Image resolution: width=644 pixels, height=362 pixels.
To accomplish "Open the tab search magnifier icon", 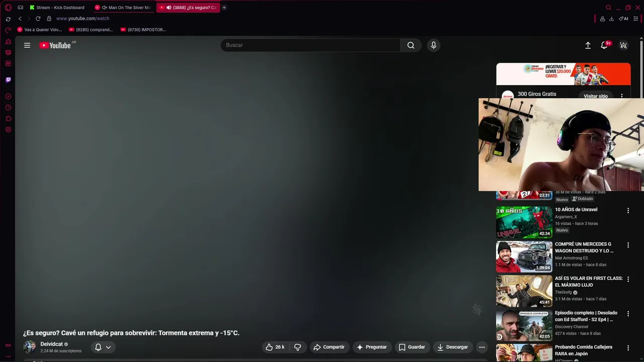I will (x=608, y=8).
